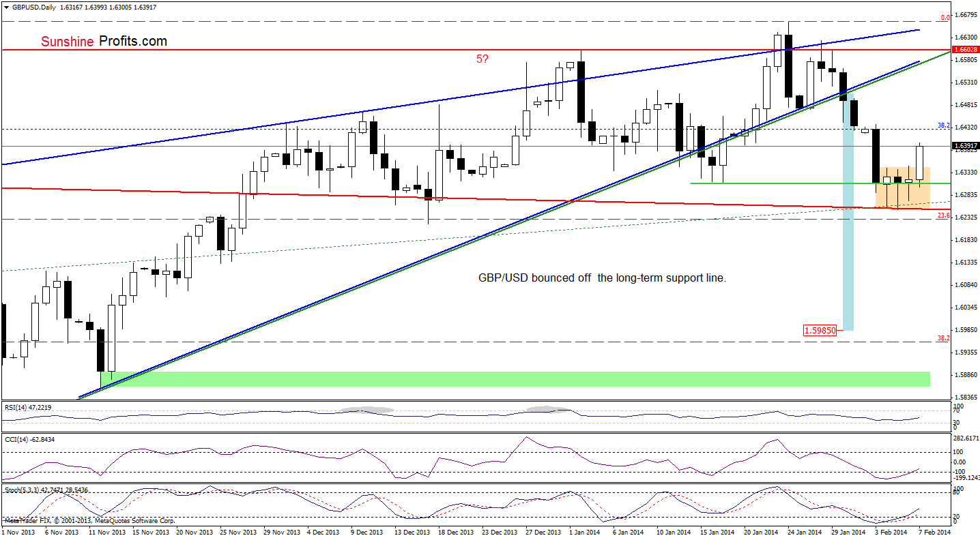The width and height of the screenshot is (980, 538).
Task: Click the orange consolidation rectangle
Action: click(902, 188)
